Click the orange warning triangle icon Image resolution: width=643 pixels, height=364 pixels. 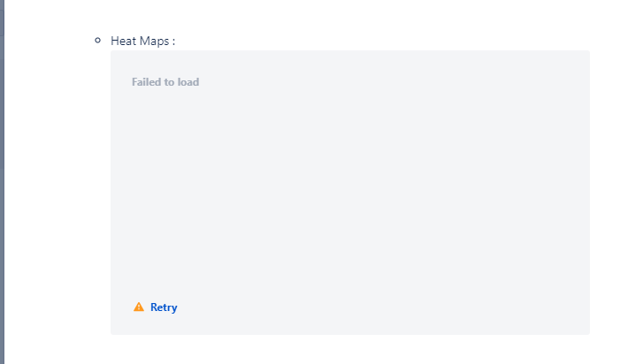[x=139, y=307]
